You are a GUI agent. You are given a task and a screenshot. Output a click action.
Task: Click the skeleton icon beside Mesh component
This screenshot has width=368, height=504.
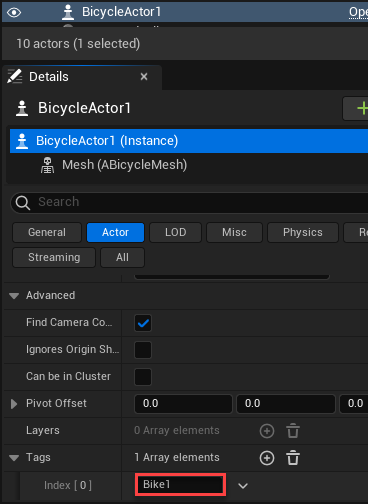(47, 165)
